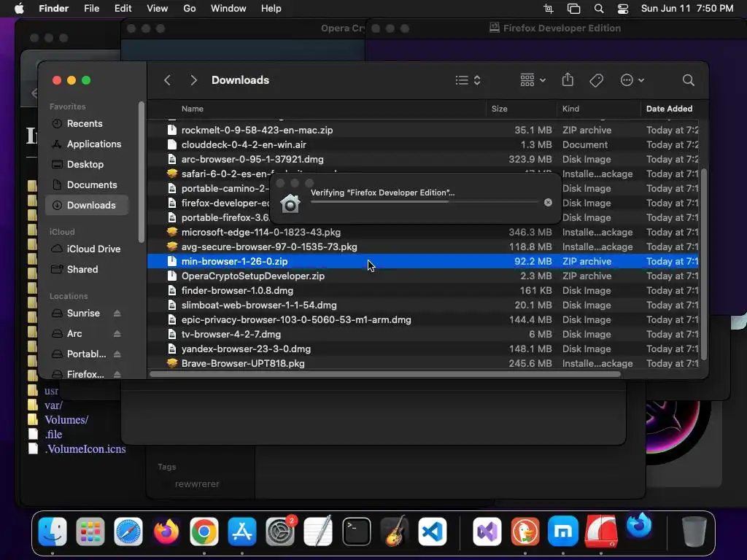Select yandex-browser-23-3-0.dmg

(423, 349)
